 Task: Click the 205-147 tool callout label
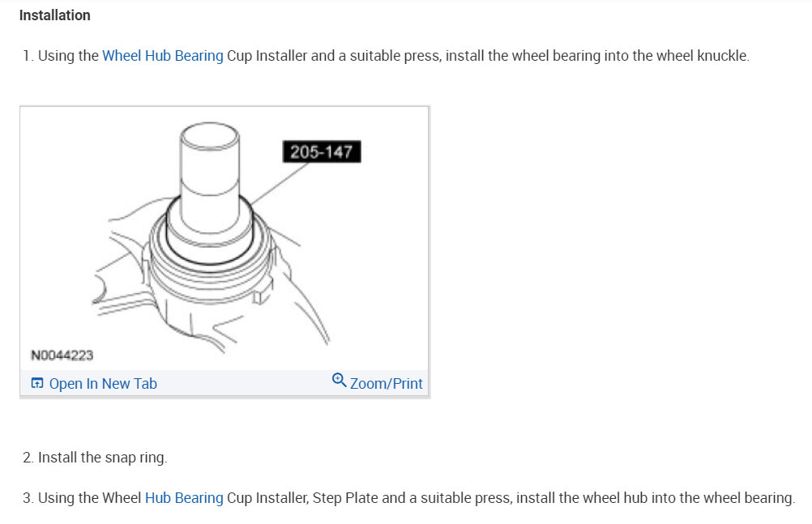(322, 150)
